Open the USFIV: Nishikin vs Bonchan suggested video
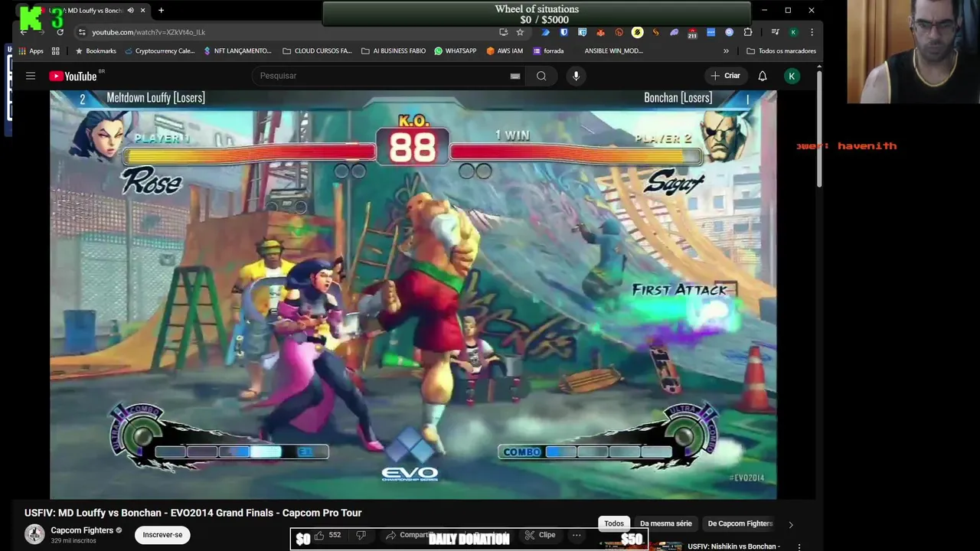Screen dimensions: 980x551 click(733, 546)
